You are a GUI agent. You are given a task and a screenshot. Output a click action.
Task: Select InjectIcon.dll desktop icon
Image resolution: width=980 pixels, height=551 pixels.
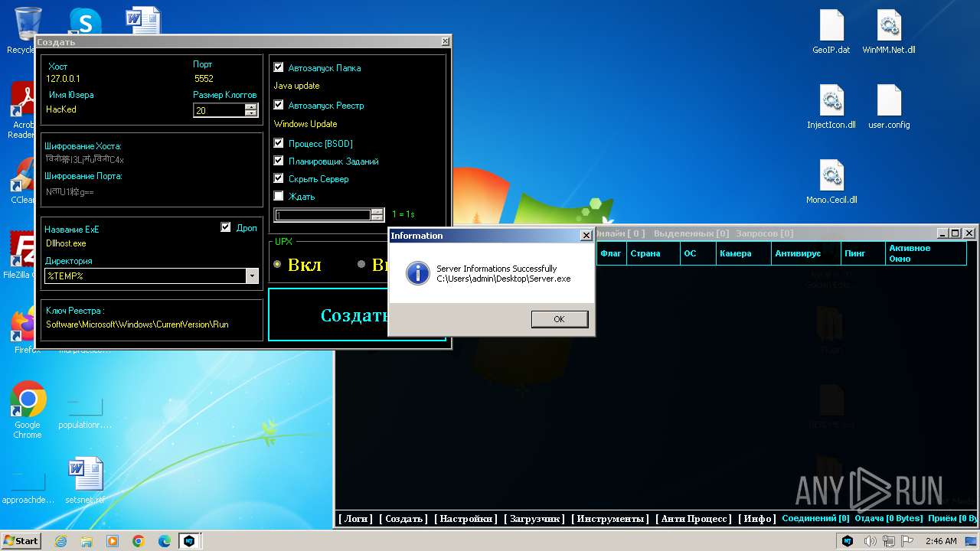click(x=831, y=106)
